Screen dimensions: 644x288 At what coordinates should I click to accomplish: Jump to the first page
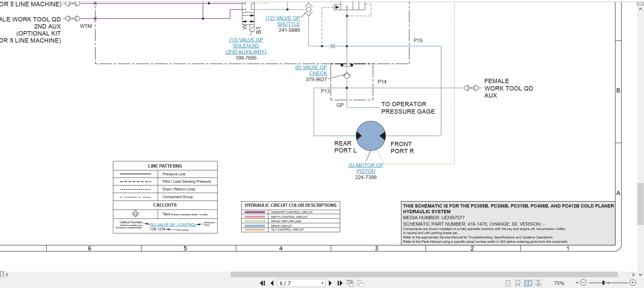point(263,283)
